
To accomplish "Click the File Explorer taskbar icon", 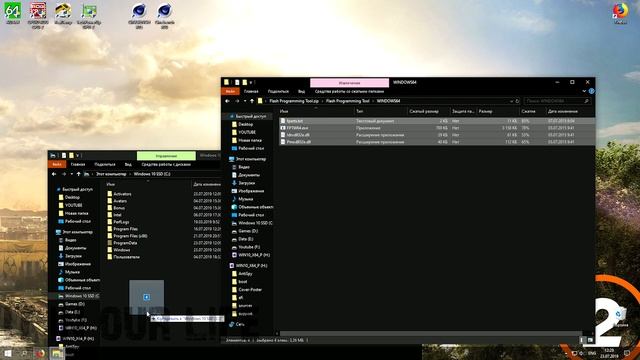I will (x=56, y=353).
